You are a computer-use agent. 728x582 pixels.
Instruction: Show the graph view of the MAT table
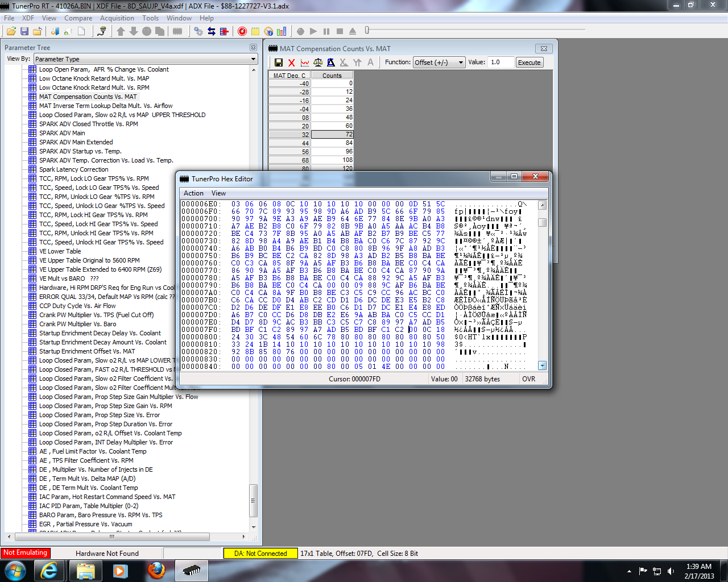(305, 63)
